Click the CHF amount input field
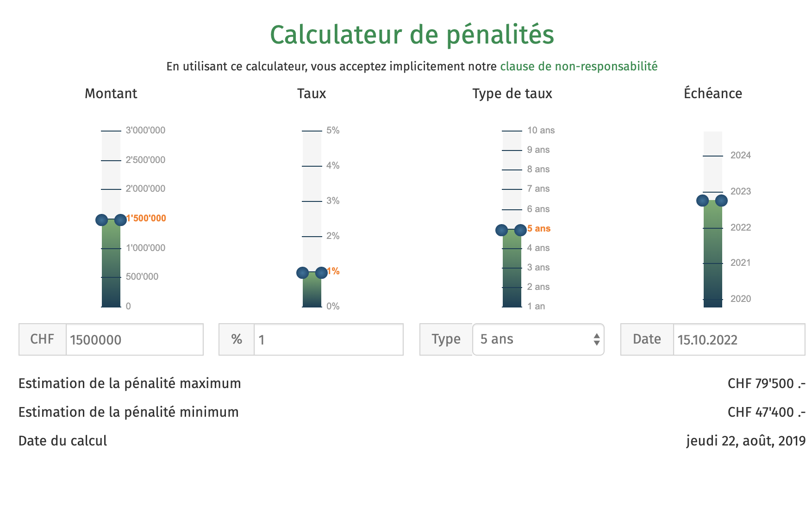The image size is (812, 514). click(x=134, y=339)
